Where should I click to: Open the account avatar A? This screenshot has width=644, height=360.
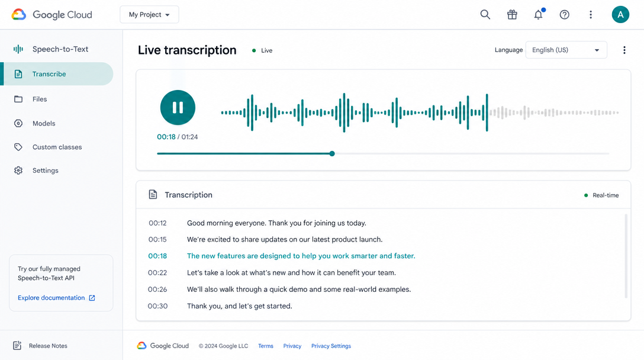(x=620, y=15)
